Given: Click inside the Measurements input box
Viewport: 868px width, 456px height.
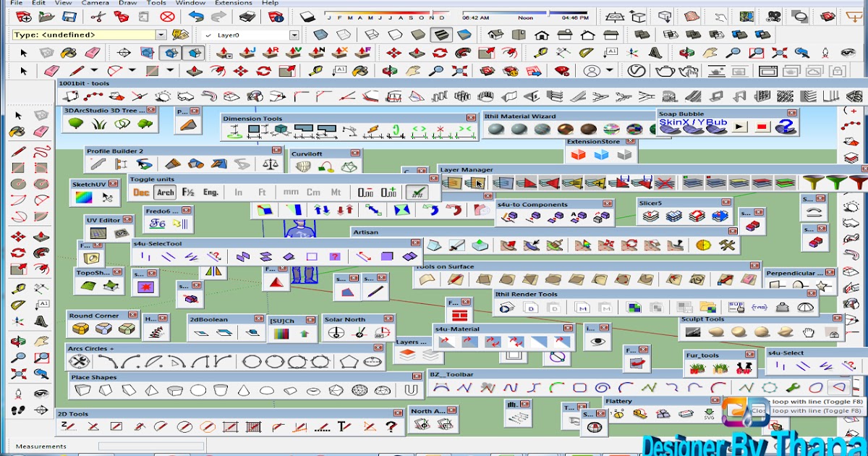Looking at the screenshot, I should click(151, 447).
